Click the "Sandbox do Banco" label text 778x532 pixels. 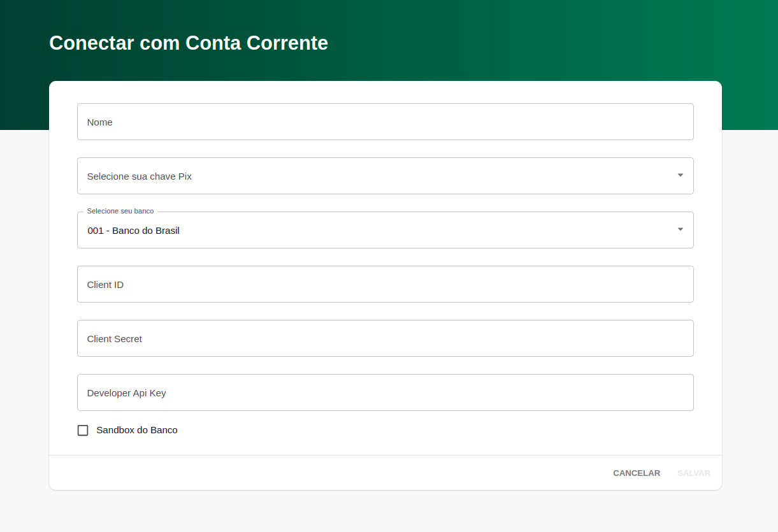point(137,430)
